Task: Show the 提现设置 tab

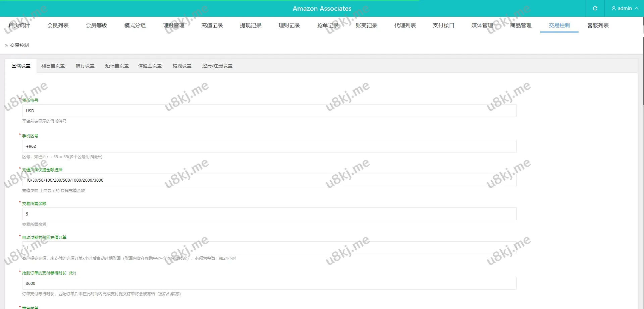Action: click(x=182, y=66)
